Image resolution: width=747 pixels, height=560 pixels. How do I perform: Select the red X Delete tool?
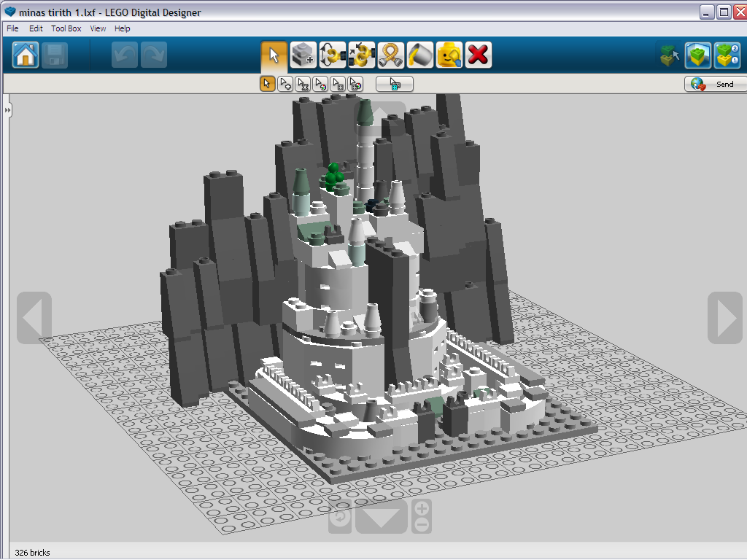tap(479, 55)
